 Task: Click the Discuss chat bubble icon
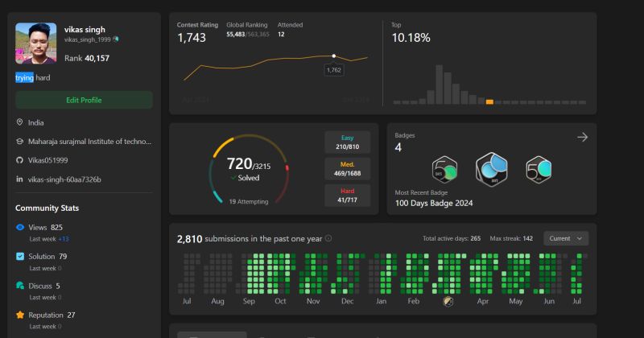pyautogui.click(x=19, y=286)
